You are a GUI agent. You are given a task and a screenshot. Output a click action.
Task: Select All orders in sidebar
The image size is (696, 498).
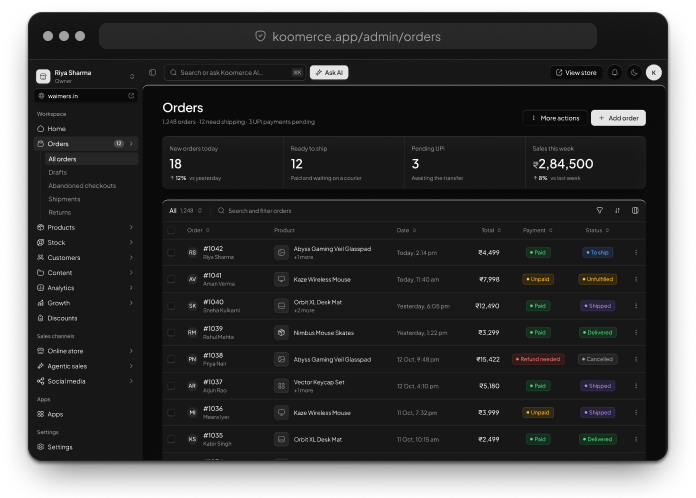coord(91,159)
